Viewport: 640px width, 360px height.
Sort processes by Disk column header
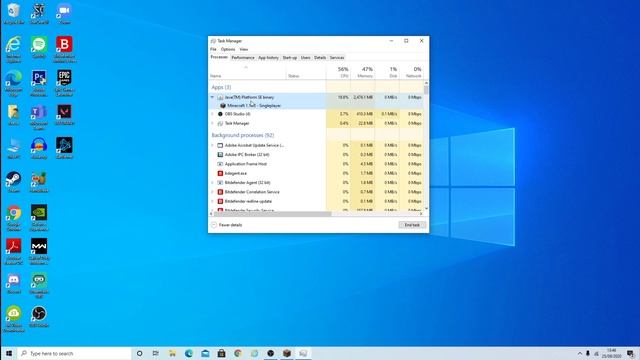pyautogui.click(x=387, y=72)
